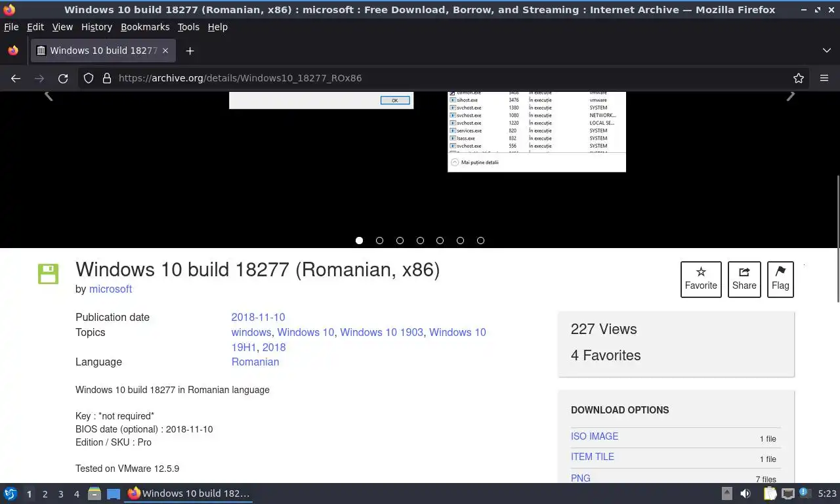840x504 pixels.
Task: Click the Firefox icon beside the tab strip
Action: [13, 51]
